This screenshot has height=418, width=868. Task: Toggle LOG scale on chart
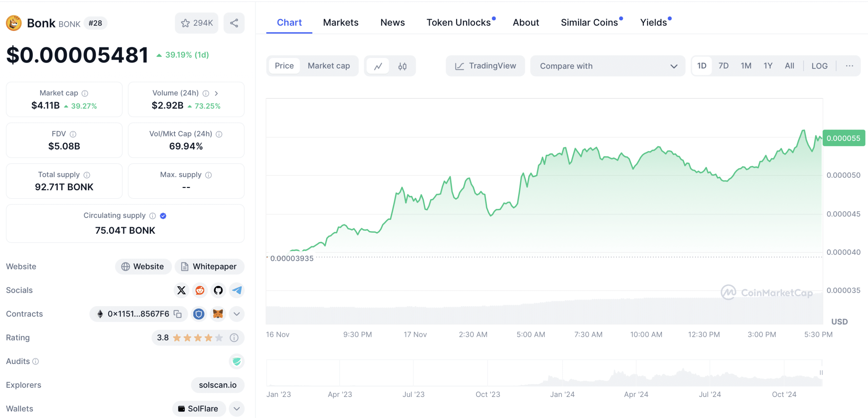pyautogui.click(x=820, y=66)
